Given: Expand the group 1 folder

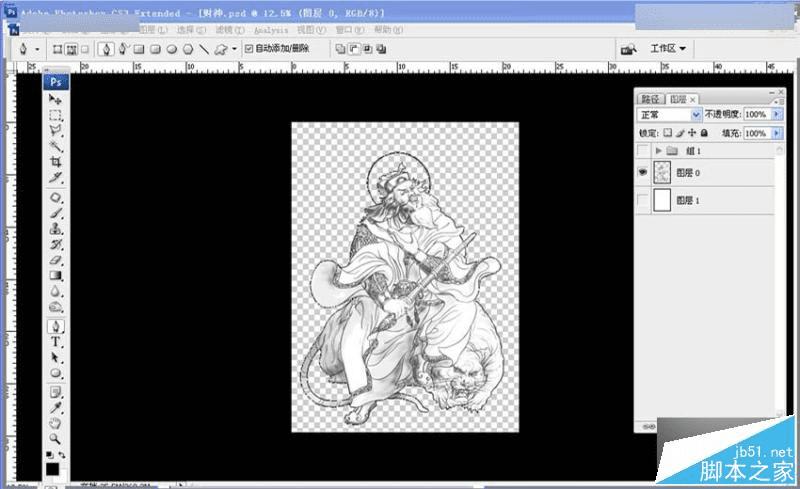Looking at the screenshot, I should (x=658, y=151).
